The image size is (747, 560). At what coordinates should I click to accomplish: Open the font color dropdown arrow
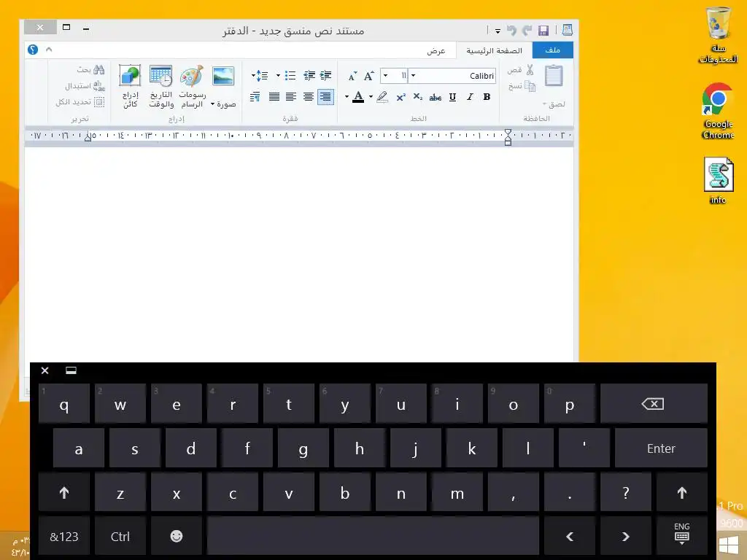coord(347,97)
